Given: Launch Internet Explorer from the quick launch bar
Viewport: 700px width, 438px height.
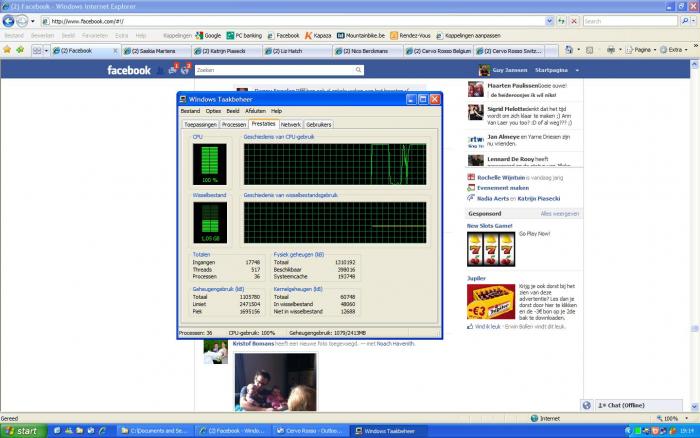Looking at the screenshot, I should point(102,431).
